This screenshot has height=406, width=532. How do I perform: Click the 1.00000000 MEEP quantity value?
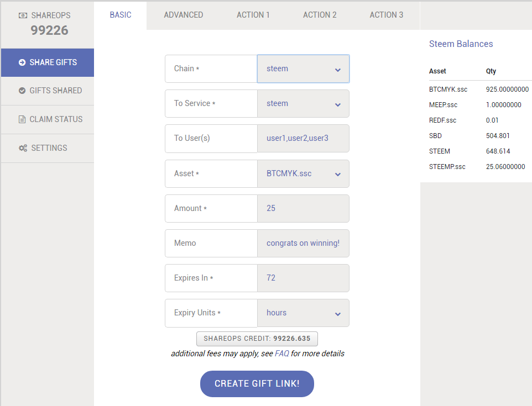click(x=503, y=105)
